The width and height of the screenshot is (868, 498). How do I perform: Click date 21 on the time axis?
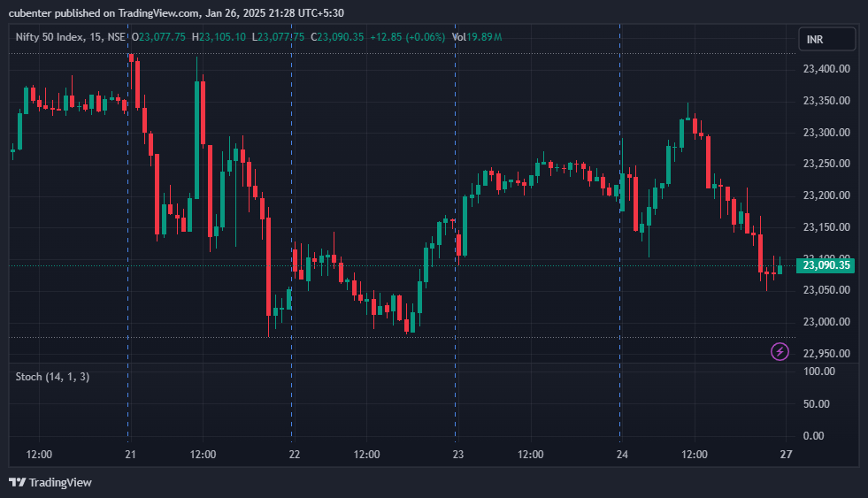pos(130,455)
